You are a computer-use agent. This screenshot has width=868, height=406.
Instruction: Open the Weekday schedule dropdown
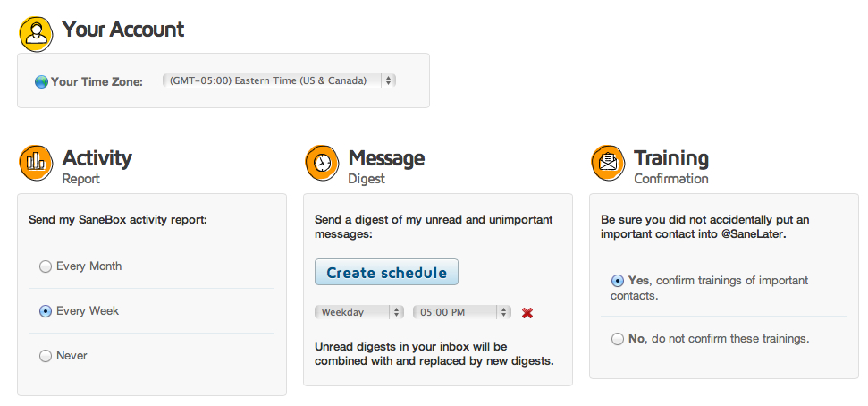[x=359, y=312]
